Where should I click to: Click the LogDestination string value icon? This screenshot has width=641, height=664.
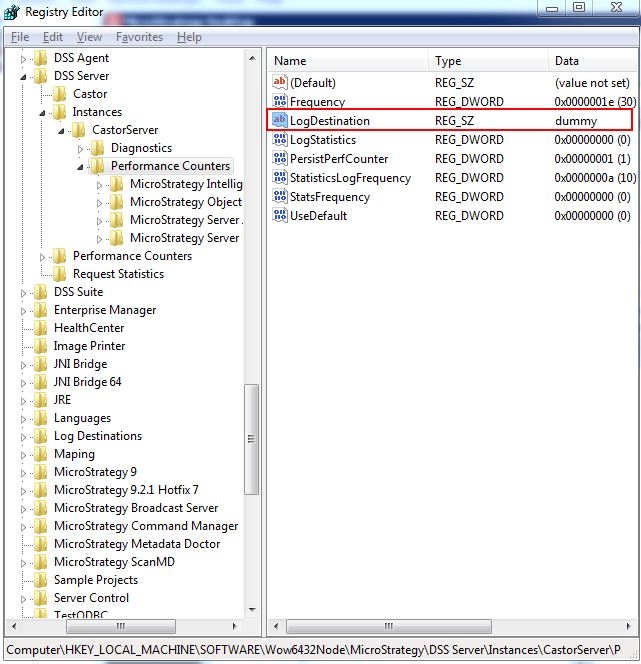[x=280, y=121]
